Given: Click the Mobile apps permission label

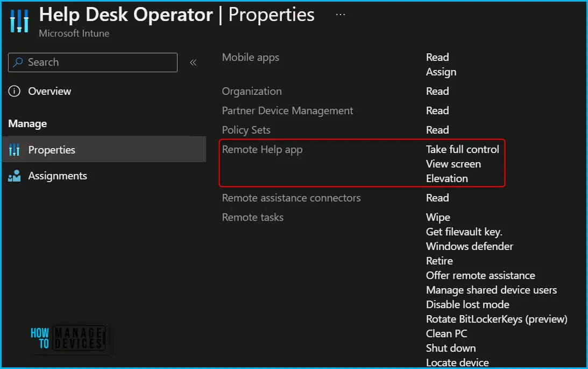Looking at the screenshot, I should tap(251, 58).
